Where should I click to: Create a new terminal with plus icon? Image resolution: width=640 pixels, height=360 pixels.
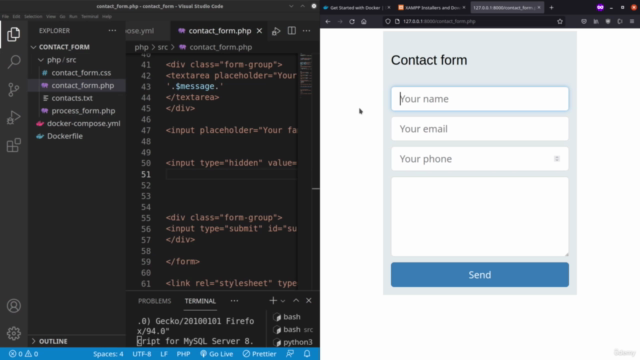tap(273, 301)
